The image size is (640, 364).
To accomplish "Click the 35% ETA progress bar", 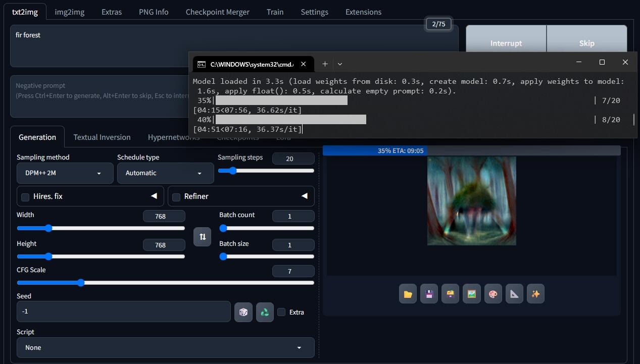I will [x=471, y=150].
